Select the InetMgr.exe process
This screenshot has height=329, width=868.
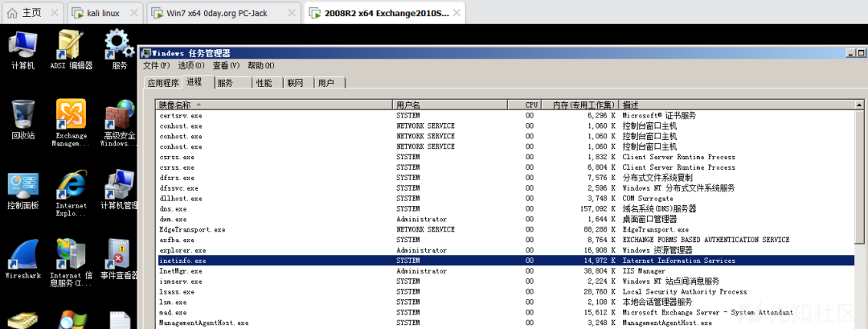[506, 271]
